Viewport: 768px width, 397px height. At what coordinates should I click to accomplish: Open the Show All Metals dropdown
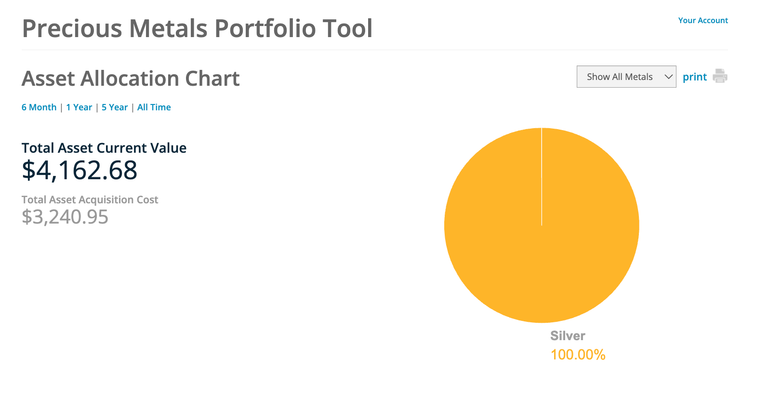[x=626, y=77]
